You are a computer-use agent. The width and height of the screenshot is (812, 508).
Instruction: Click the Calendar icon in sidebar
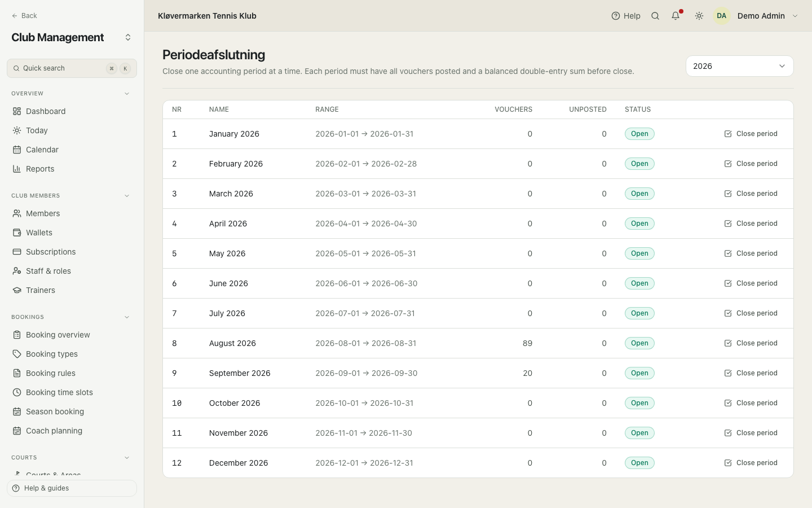pyautogui.click(x=17, y=150)
